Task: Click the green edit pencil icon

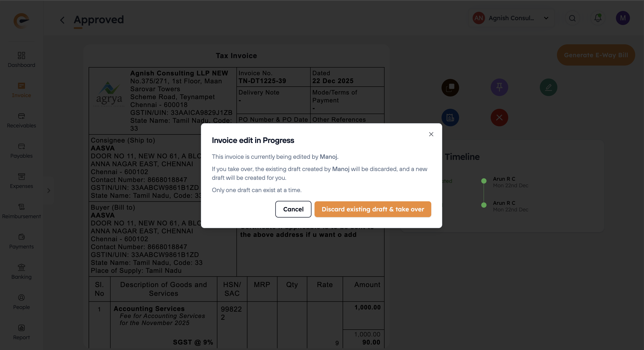Action: (x=548, y=87)
